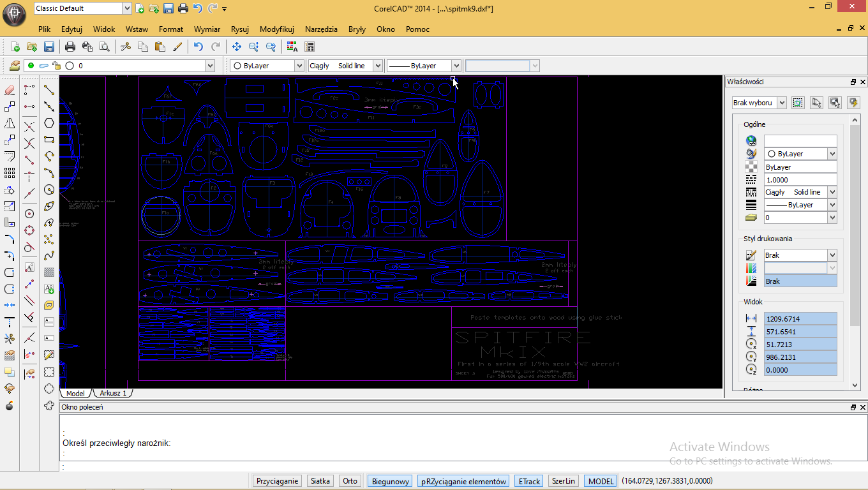Toggle Siatka grid display
This screenshot has height=490, width=868.
tap(320, 481)
